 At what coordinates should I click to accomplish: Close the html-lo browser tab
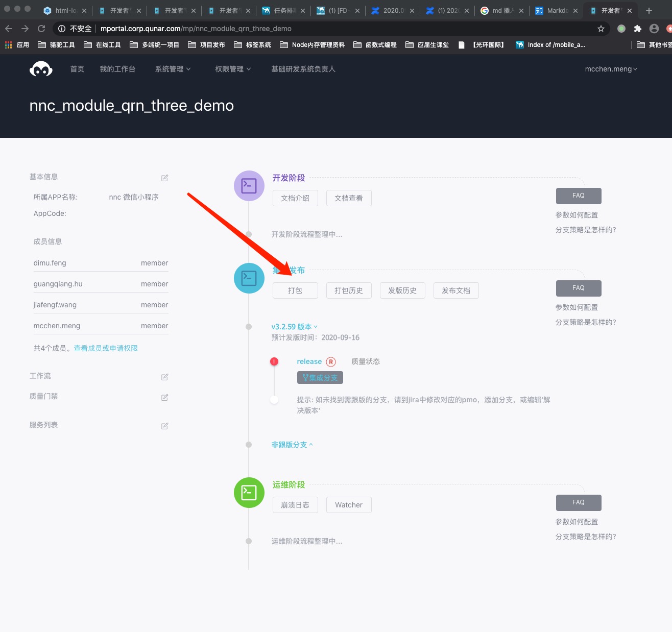coord(84,10)
